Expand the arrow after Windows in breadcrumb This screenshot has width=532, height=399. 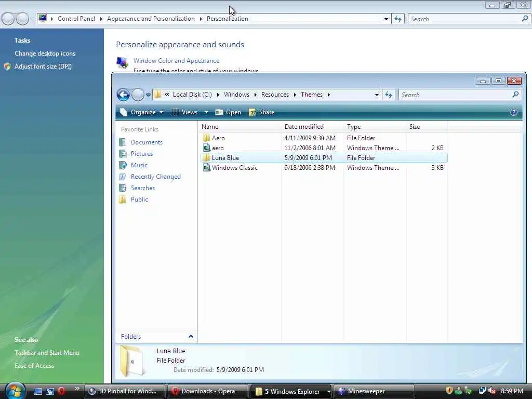pyautogui.click(x=255, y=95)
